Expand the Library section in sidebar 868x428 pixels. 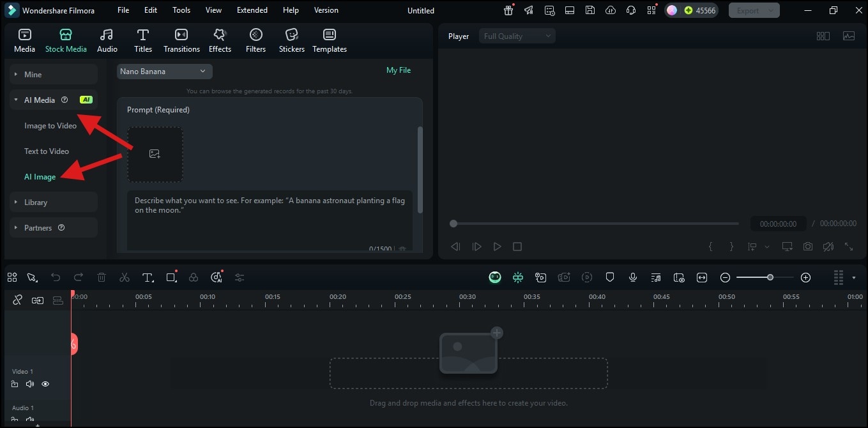point(34,202)
